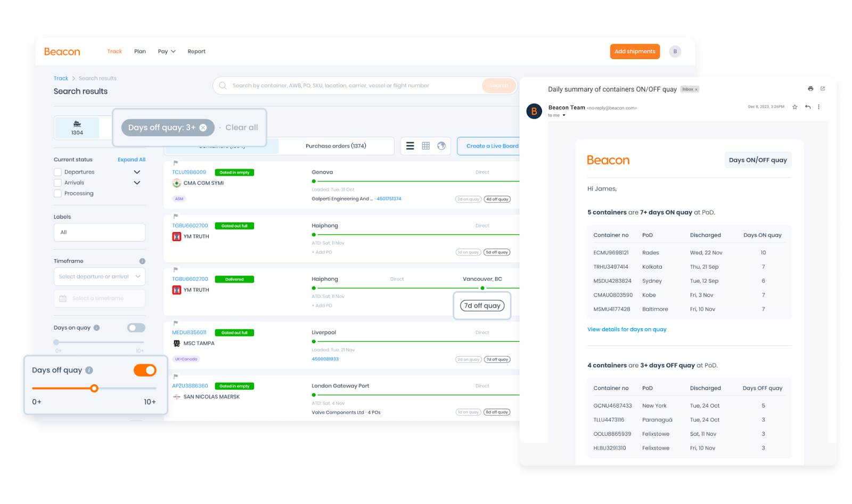Print the daily summary email
This screenshot has height=504, width=852.
tap(810, 88)
